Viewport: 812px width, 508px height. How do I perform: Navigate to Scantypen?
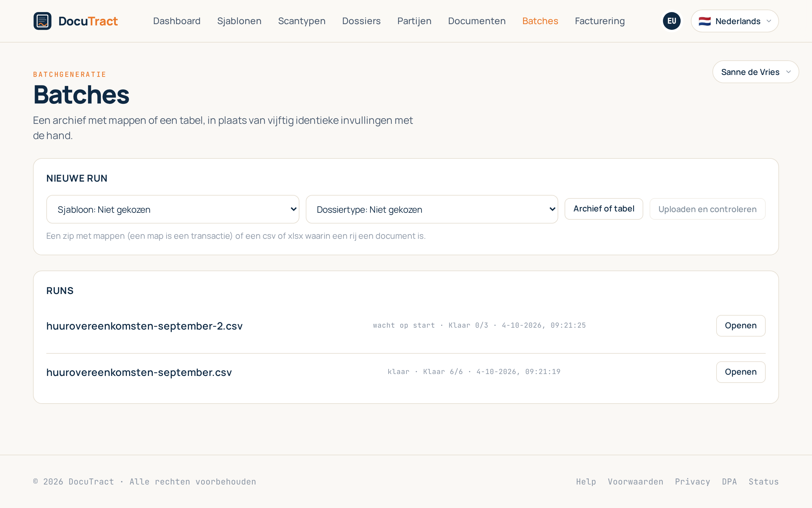[302, 21]
